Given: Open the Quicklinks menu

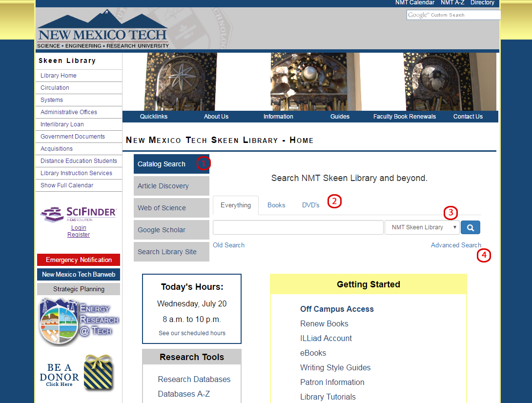Looking at the screenshot, I should [x=154, y=116].
